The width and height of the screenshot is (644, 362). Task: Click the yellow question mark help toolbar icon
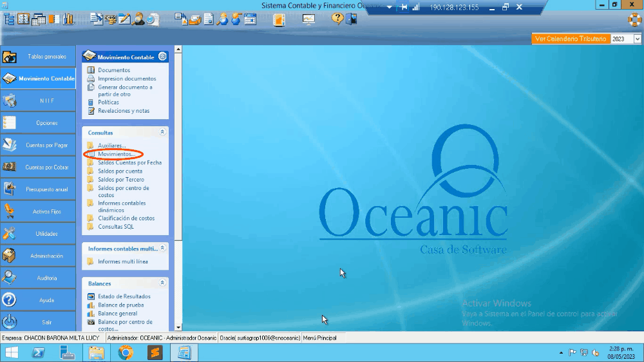[337, 19]
